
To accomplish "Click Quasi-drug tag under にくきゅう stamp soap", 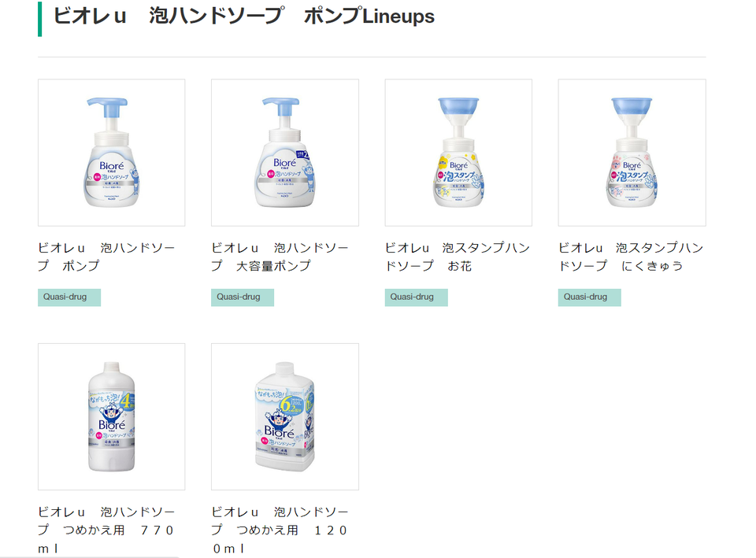I will click(x=590, y=297).
